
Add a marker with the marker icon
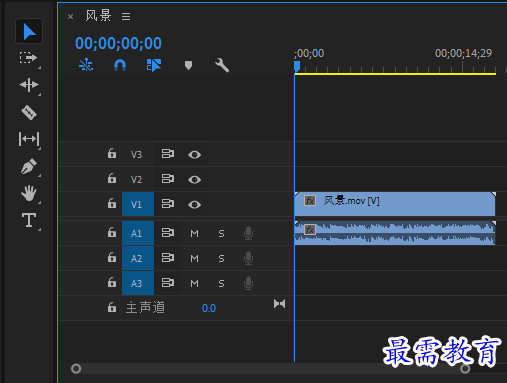[x=188, y=65]
